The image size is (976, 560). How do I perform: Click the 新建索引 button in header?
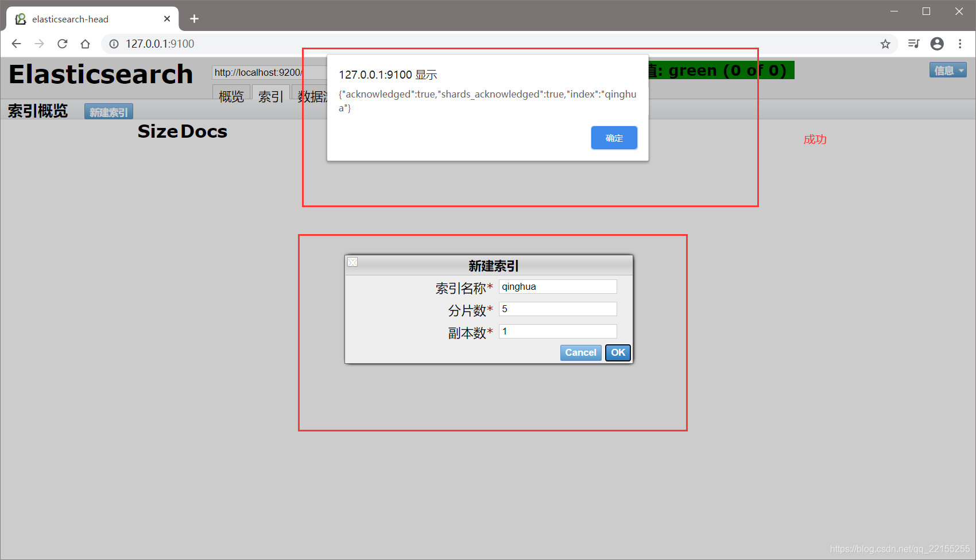pos(109,112)
